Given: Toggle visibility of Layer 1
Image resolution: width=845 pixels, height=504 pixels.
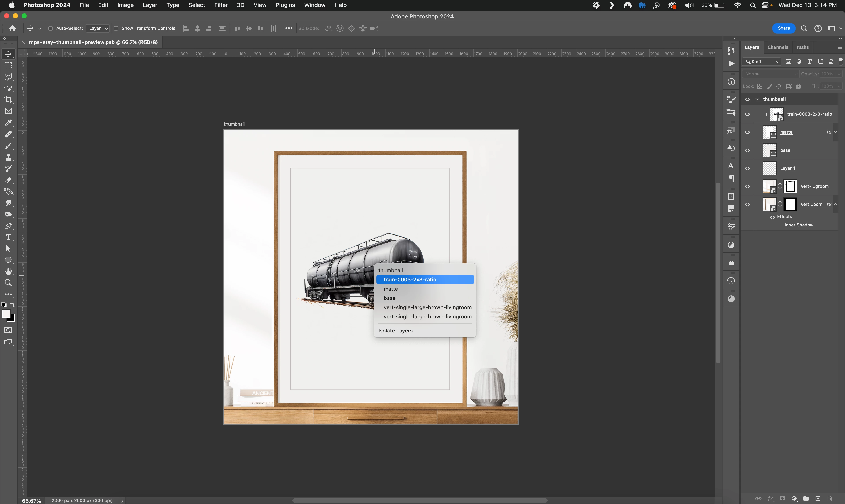Looking at the screenshot, I should coord(748,168).
